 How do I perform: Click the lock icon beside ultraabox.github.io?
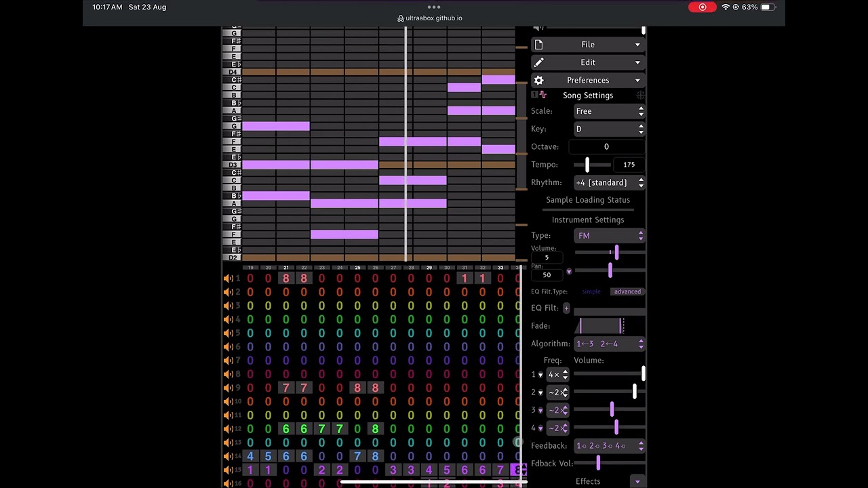(401, 18)
